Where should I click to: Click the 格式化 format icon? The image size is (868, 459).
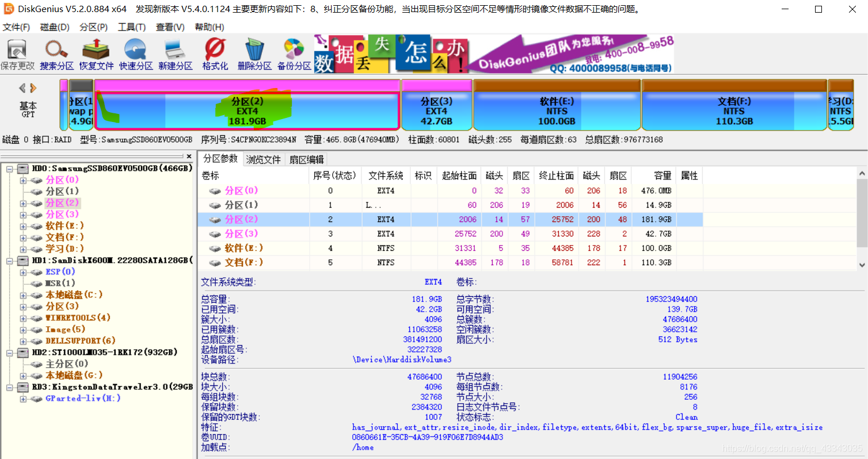(x=215, y=55)
